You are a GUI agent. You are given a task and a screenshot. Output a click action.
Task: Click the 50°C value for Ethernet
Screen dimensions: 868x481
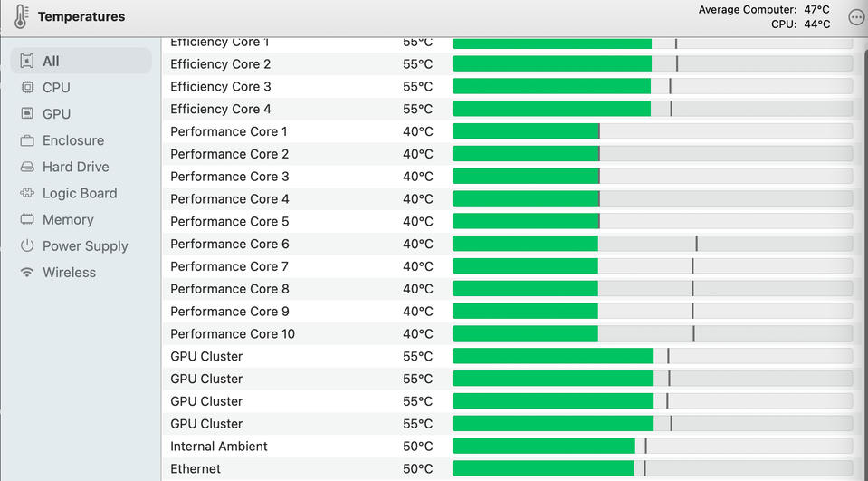(418, 469)
